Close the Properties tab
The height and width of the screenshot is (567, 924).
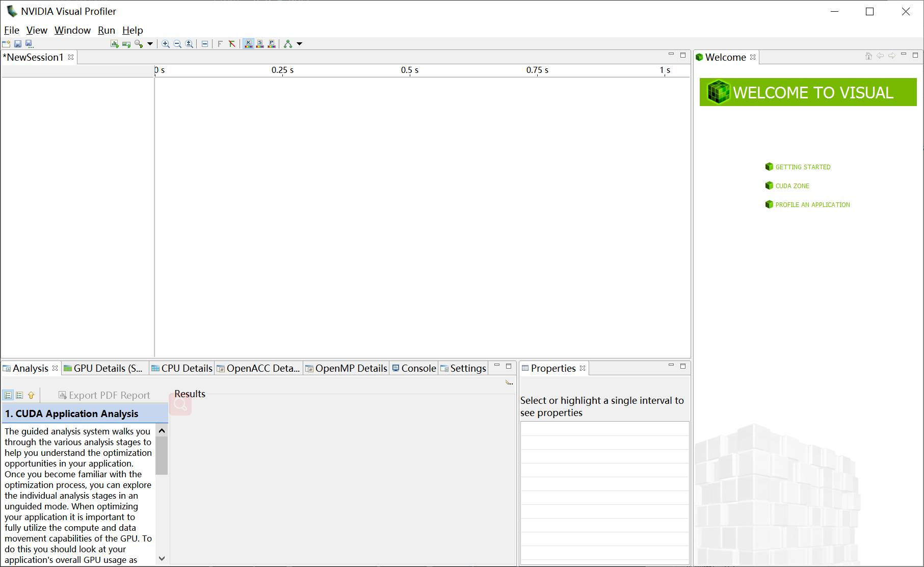pos(583,368)
